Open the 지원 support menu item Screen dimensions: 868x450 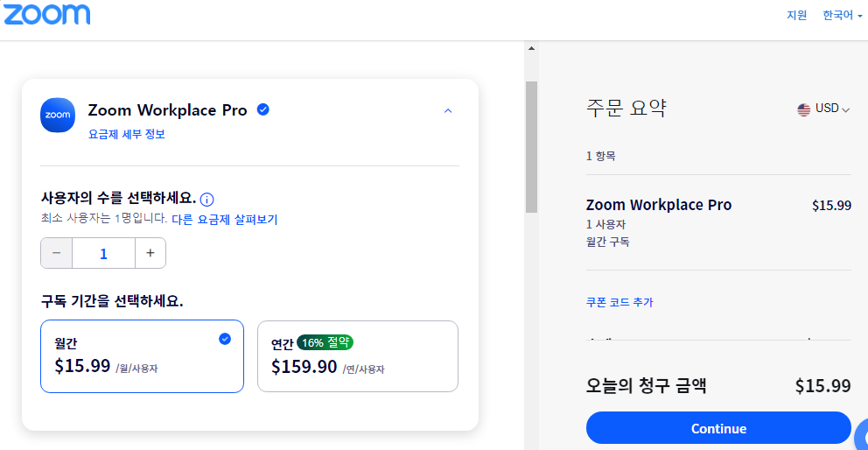pos(796,15)
